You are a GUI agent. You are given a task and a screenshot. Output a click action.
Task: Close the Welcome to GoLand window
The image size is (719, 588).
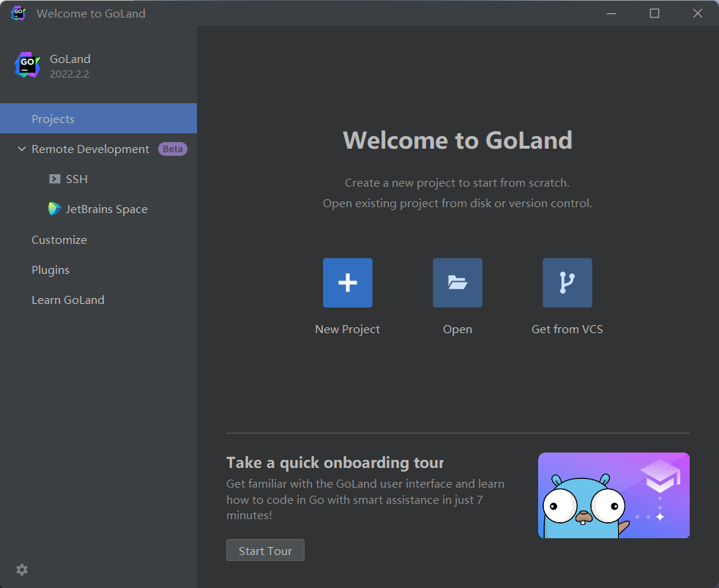[698, 13]
